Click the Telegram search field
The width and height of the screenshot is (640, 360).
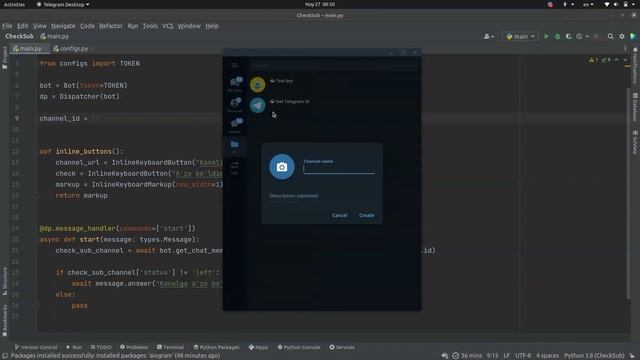[x=335, y=65]
